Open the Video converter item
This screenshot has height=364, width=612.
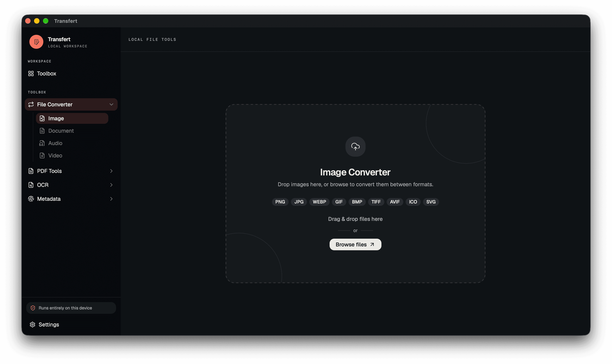pyautogui.click(x=72, y=156)
